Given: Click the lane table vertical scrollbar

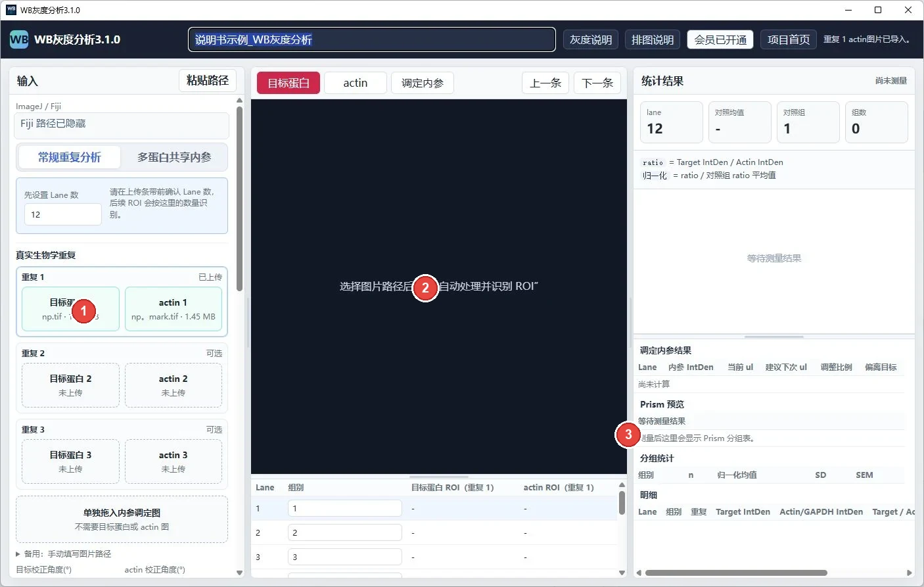Looking at the screenshot, I should point(622,503).
